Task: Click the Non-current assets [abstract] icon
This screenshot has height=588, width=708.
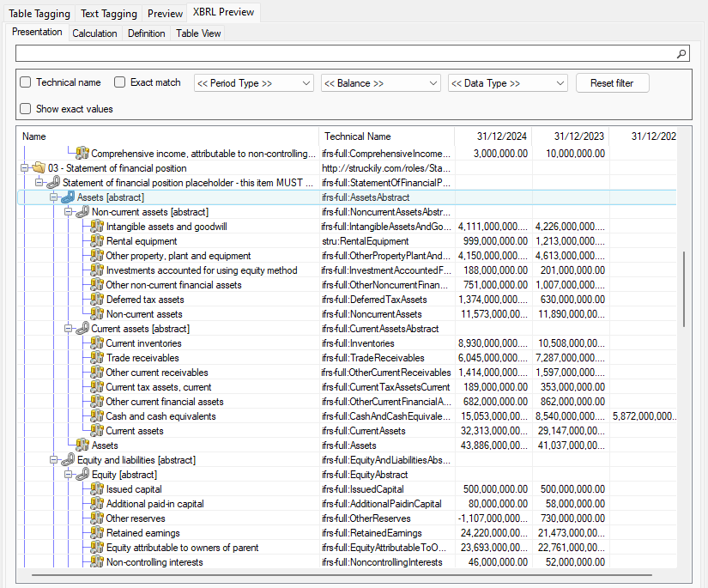Action: click(82, 212)
